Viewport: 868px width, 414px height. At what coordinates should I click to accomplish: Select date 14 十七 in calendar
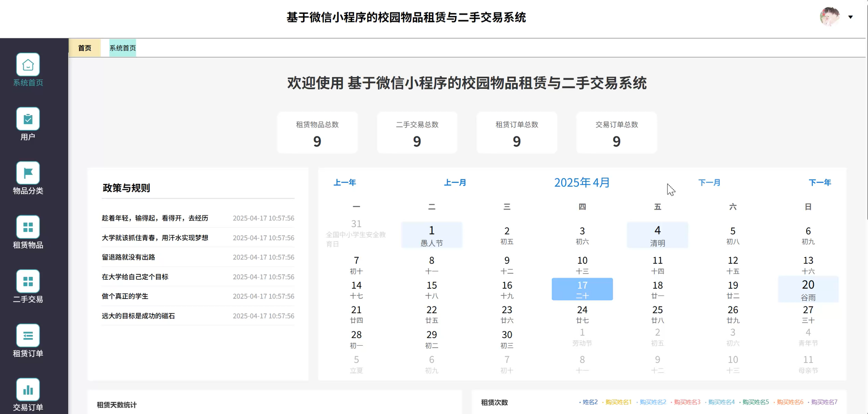coord(356,290)
